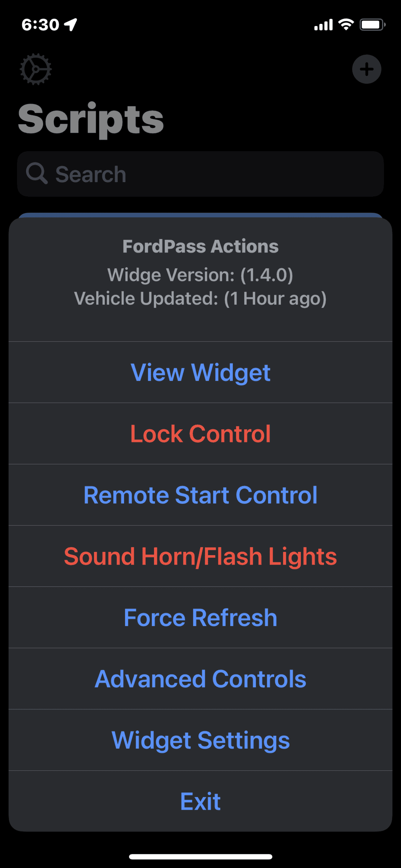Tap the battery indicator icon
The image size is (401, 868).
[x=372, y=25]
